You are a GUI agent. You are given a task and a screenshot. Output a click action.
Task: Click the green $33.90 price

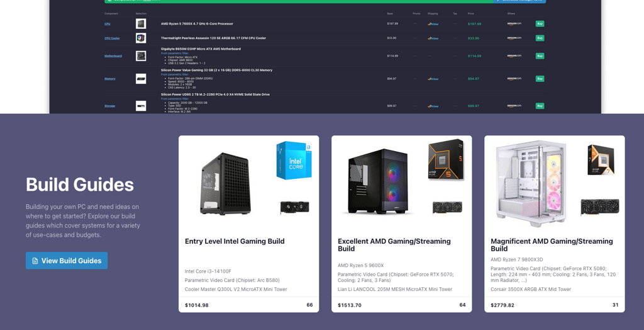[473, 38]
